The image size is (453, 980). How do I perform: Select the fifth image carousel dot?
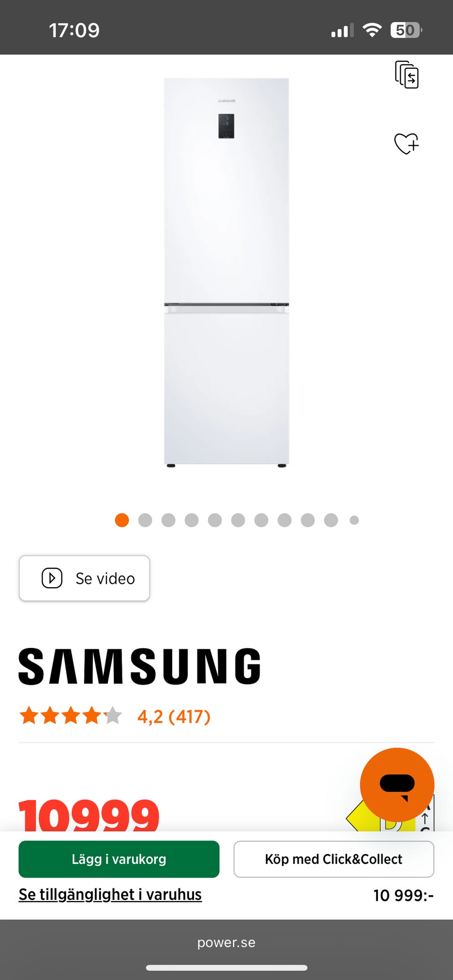(215, 520)
